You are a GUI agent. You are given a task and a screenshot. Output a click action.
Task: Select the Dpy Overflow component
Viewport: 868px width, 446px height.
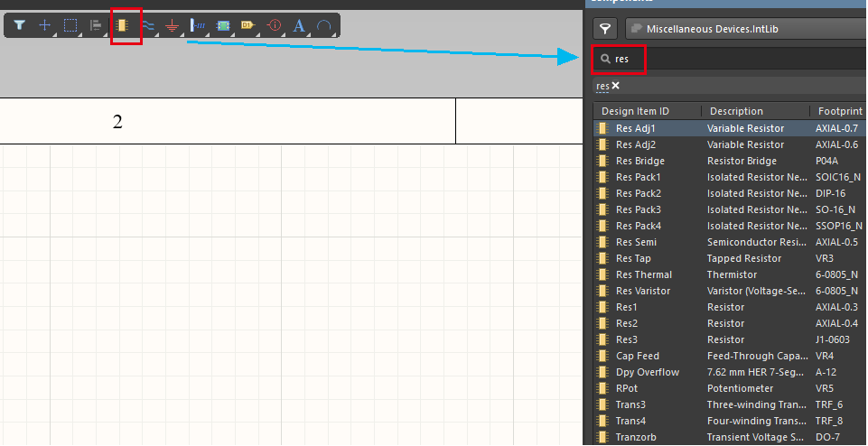click(x=731, y=372)
